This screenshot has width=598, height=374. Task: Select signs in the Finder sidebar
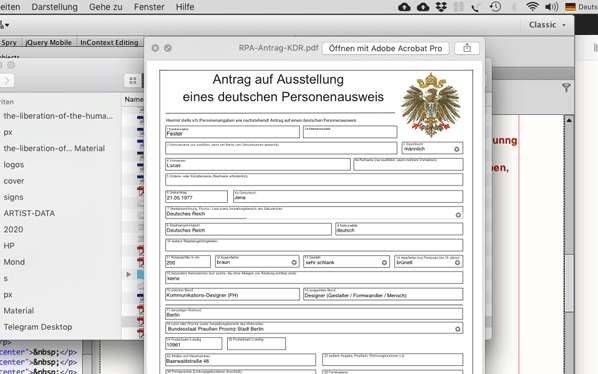13,197
